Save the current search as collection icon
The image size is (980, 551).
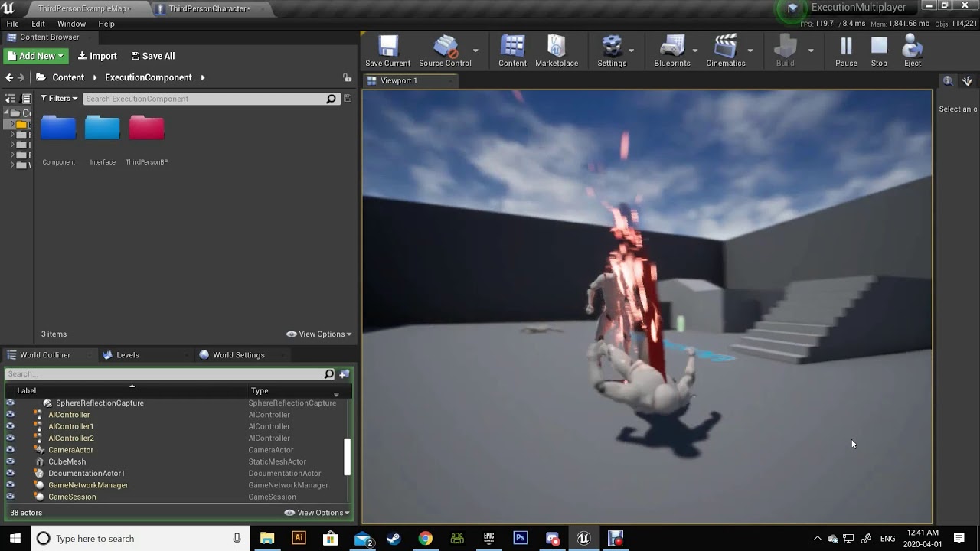[348, 99]
